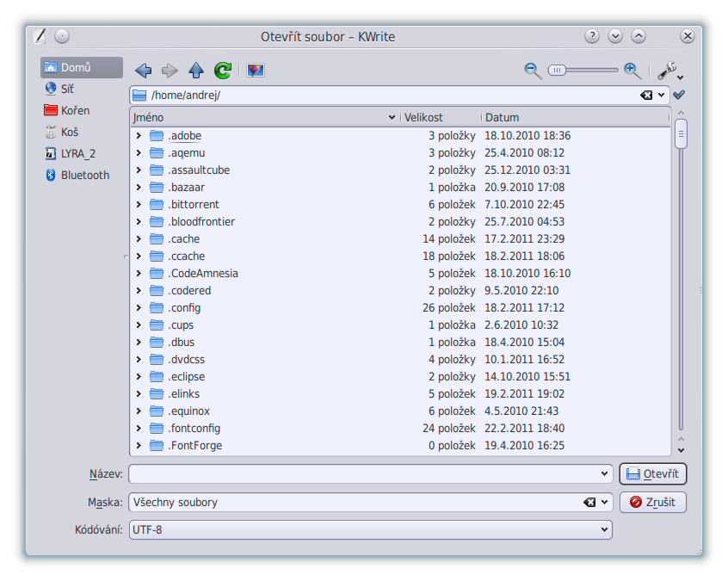This screenshot has height=581, width=728.
Task: Click the date 10.1.2011 16:52
Action: click(x=525, y=360)
